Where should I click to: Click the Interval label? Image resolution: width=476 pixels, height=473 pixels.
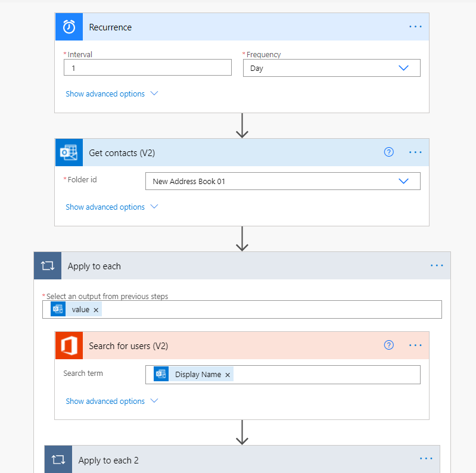80,54
